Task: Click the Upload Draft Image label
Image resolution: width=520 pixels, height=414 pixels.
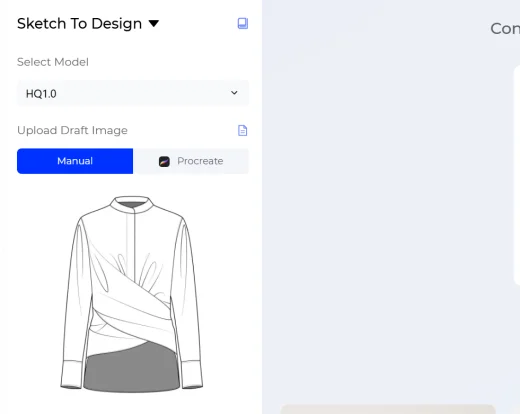Action: pyautogui.click(x=72, y=130)
